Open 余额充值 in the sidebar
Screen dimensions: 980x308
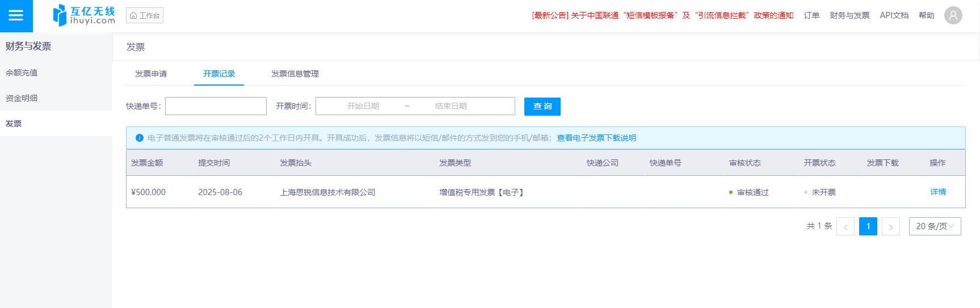22,73
